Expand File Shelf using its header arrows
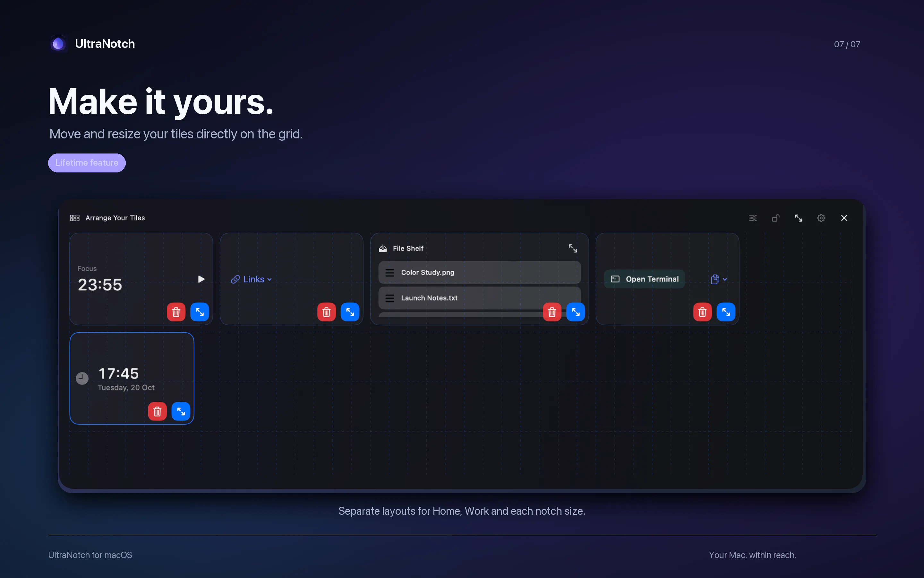 click(x=573, y=249)
